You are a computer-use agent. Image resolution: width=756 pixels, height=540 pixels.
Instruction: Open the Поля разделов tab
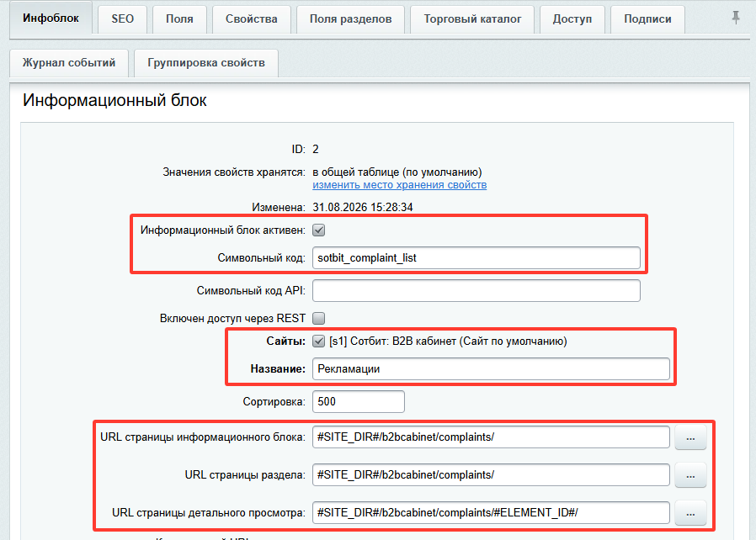point(350,19)
